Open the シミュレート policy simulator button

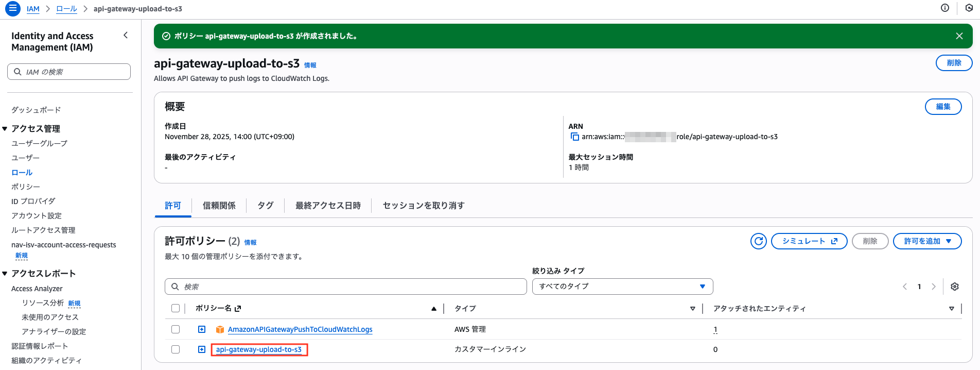coord(809,241)
